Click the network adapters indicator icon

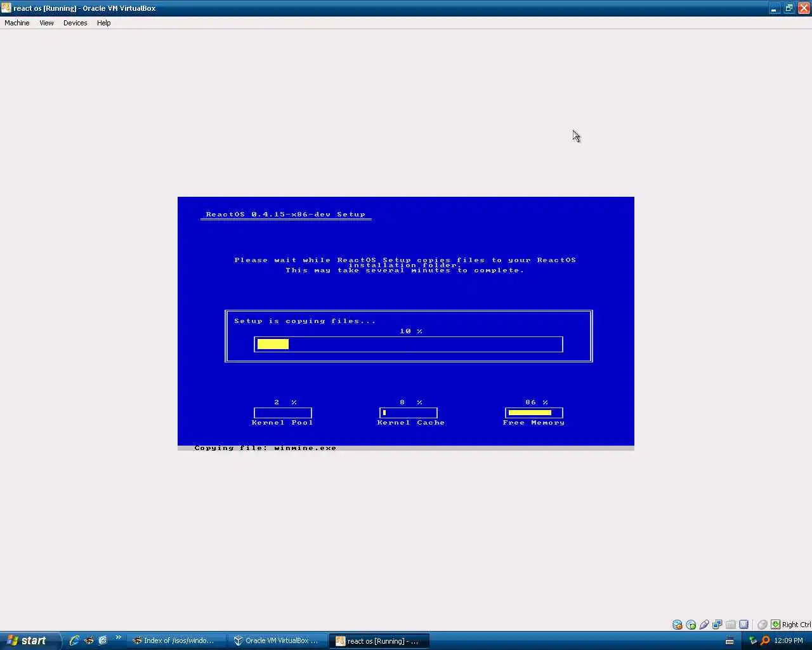pyautogui.click(x=717, y=625)
